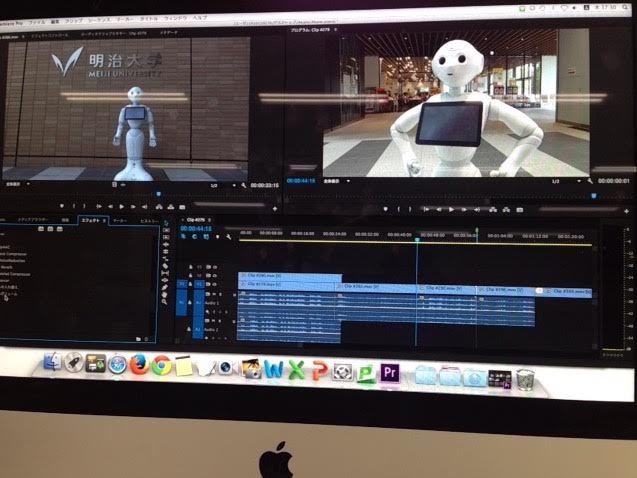Click the Program monitor timecode 00:00:44:18
The height and width of the screenshot is (478, 637).
click(x=301, y=181)
